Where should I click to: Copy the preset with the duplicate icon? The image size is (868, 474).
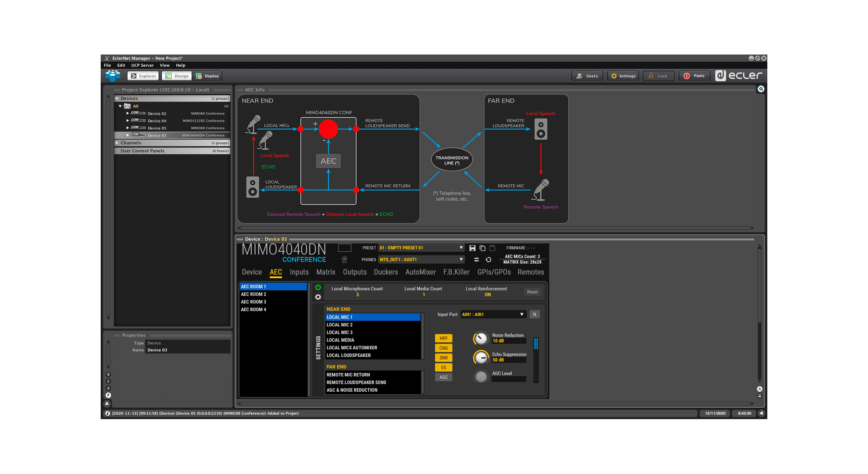(482, 248)
